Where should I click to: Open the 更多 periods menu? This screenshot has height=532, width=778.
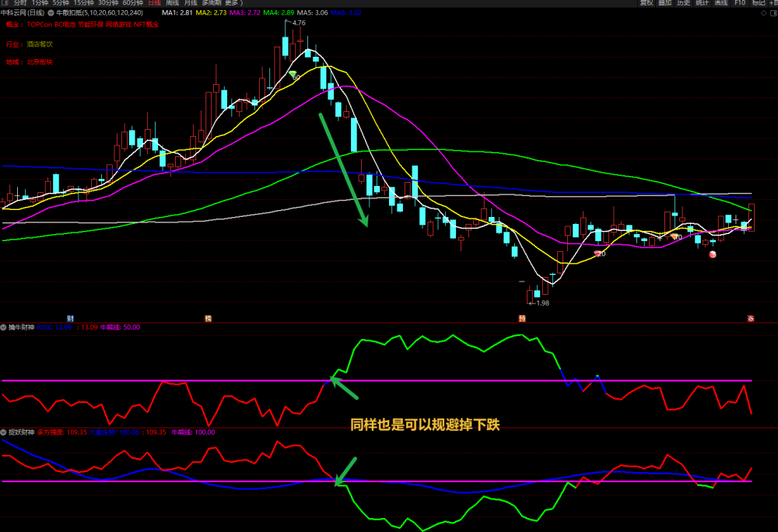pos(233,3)
